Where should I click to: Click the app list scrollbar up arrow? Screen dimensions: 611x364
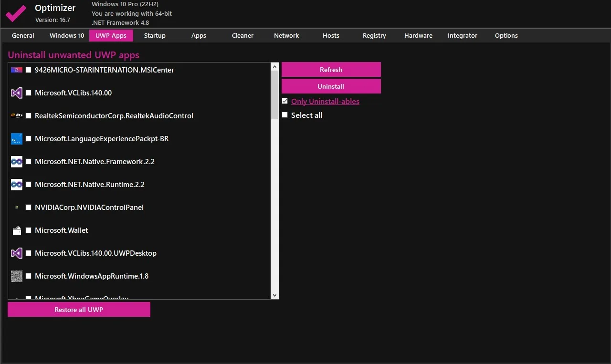[x=274, y=67]
